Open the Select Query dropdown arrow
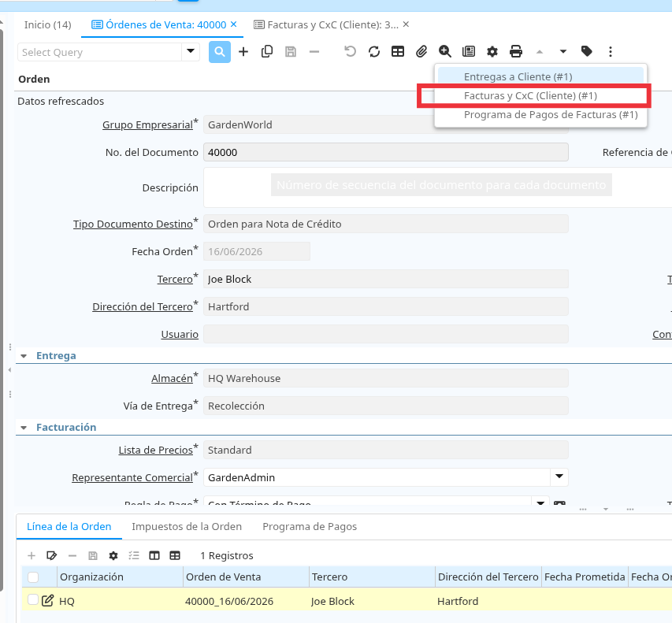 pyautogui.click(x=191, y=52)
